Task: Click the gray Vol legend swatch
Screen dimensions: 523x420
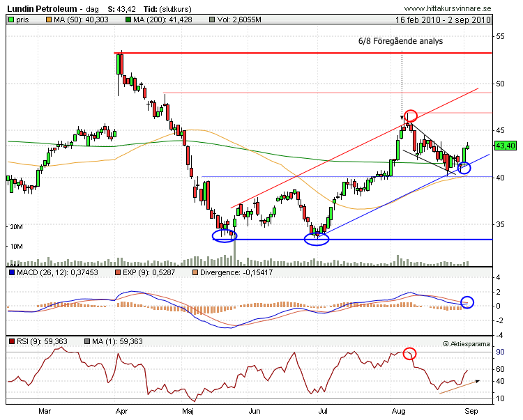Action: point(211,20)
